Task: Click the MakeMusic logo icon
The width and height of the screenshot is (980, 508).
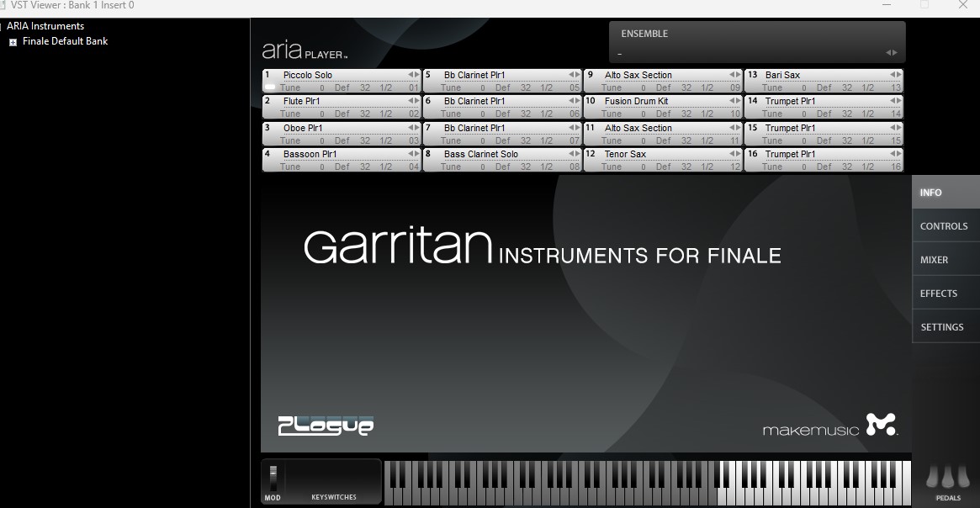Action: [x=881, y=425]
